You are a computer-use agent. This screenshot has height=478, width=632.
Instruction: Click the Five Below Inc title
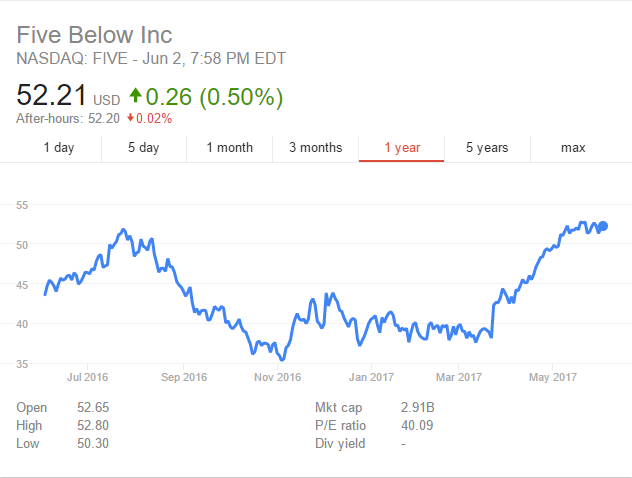94,35
